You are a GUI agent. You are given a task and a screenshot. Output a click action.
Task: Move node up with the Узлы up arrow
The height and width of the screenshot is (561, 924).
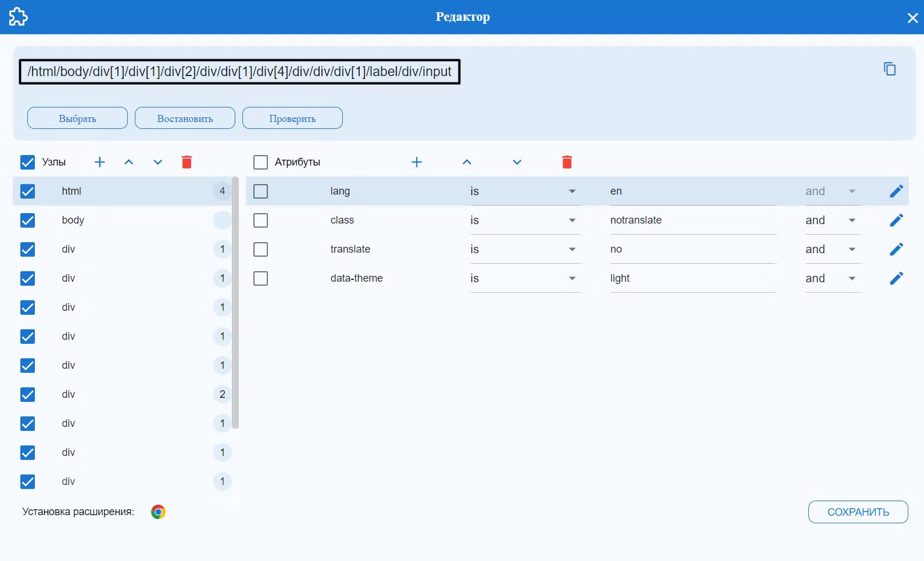pos(129,162)
